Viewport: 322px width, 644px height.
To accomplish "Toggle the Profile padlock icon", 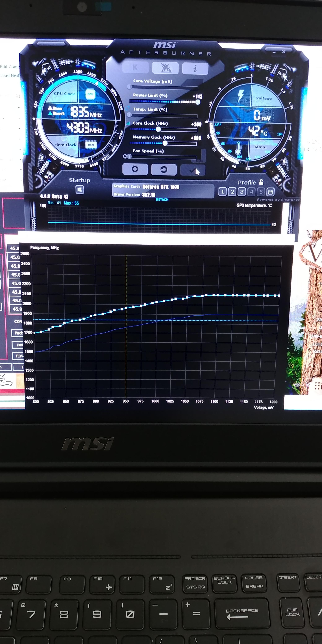I will tap(261, 182).
